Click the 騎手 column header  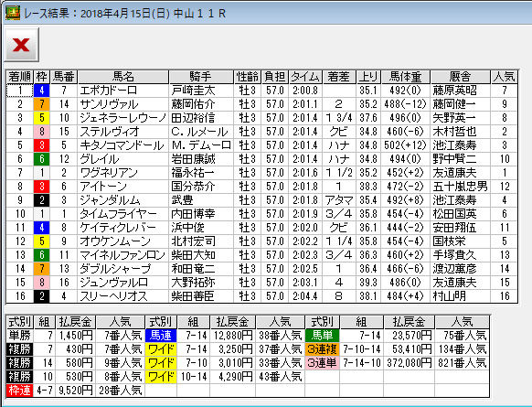click(201, 77)
